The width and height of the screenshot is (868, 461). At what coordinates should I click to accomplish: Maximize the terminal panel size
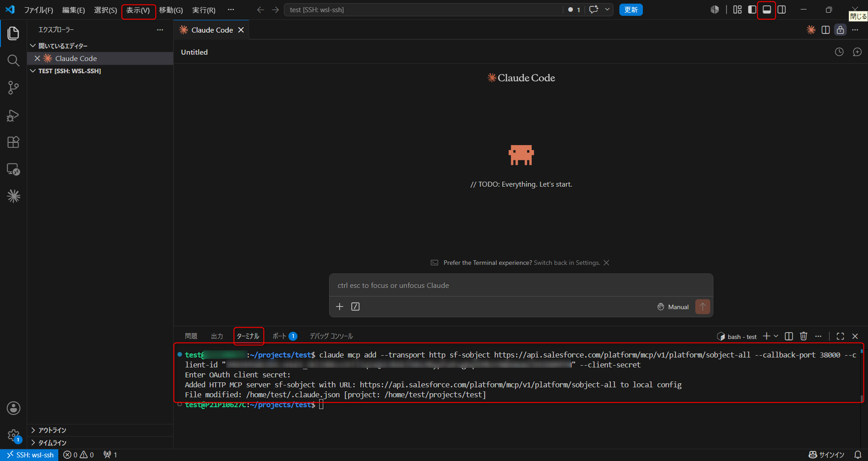tap(840, 336)
